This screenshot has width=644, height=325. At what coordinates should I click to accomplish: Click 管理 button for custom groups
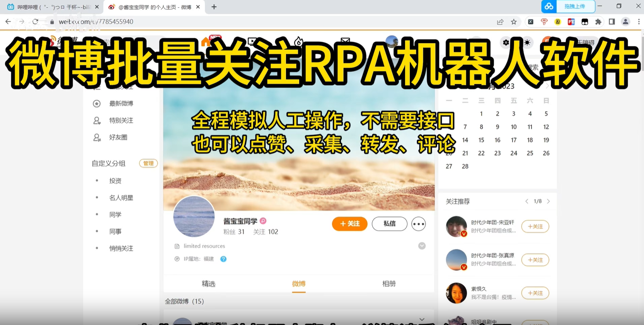(x=148, y=163)
